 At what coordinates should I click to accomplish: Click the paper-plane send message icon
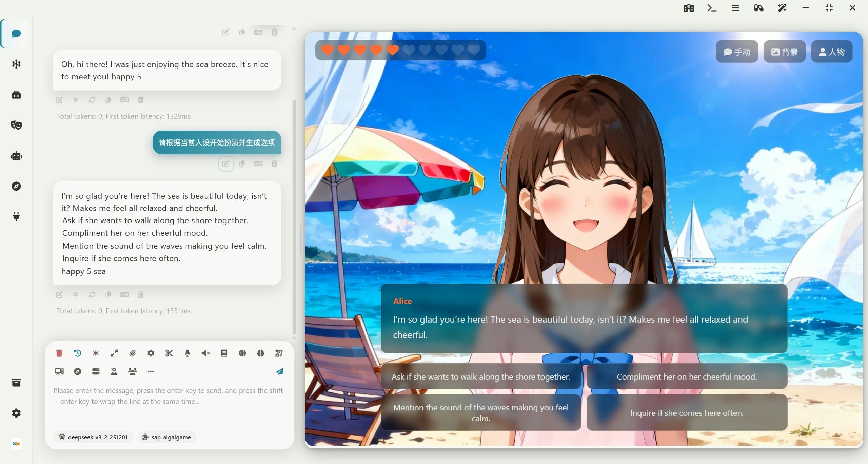pos(279,371)
